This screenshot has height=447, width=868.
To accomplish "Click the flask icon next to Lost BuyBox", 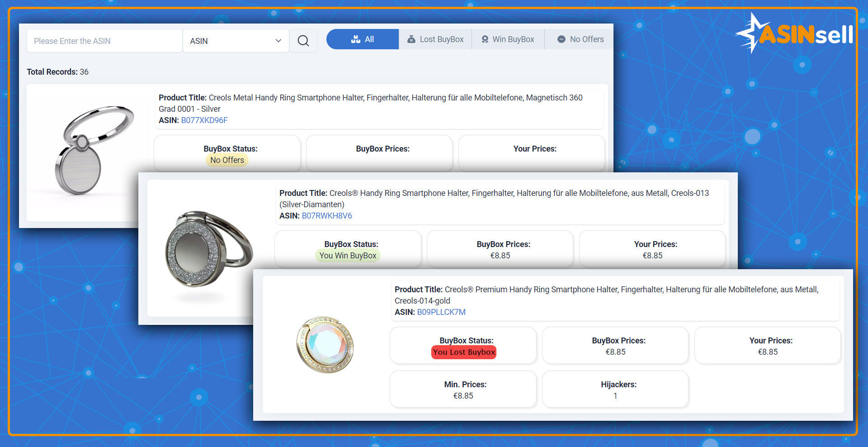I will [411, 39].
